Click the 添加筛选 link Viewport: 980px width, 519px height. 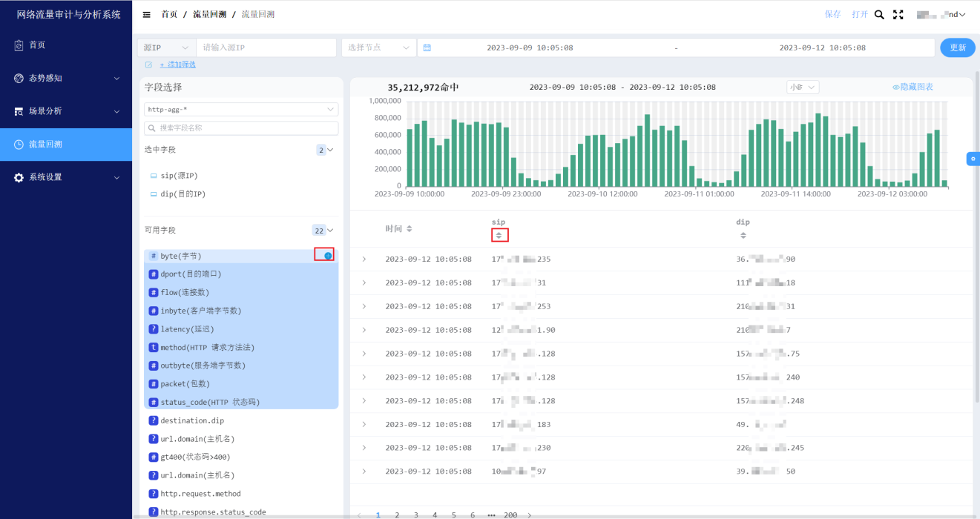178,65
